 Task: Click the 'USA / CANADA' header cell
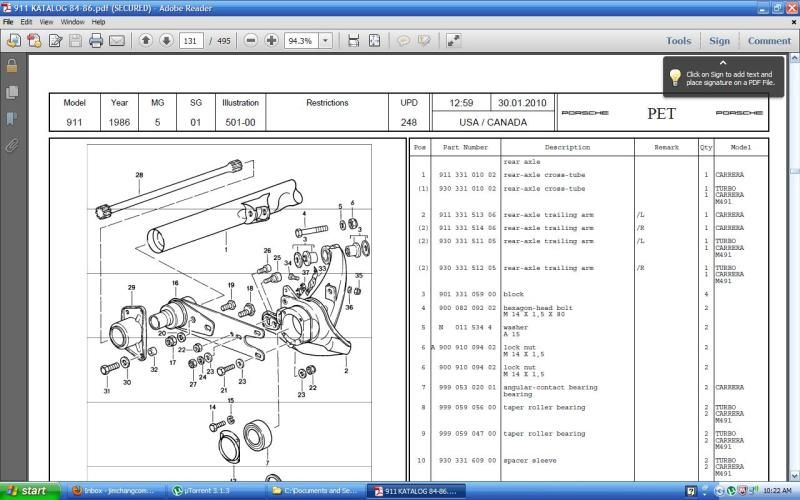tap(493, 122)
